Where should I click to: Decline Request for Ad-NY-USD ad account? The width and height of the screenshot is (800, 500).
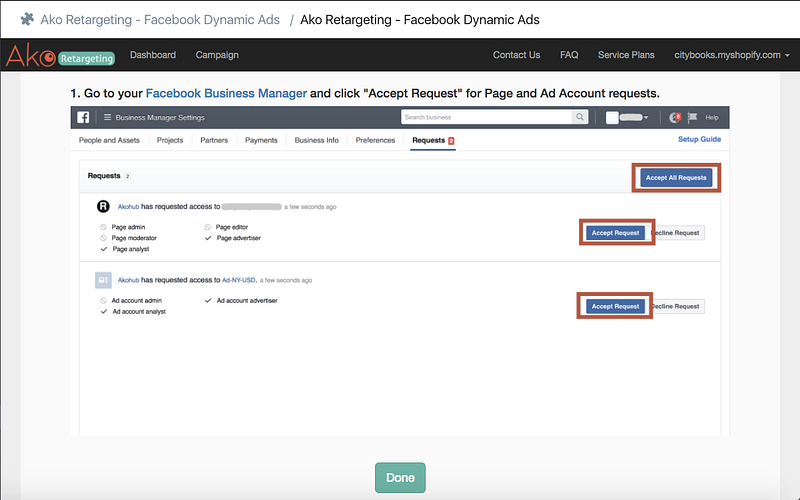(x=676, y=306)
